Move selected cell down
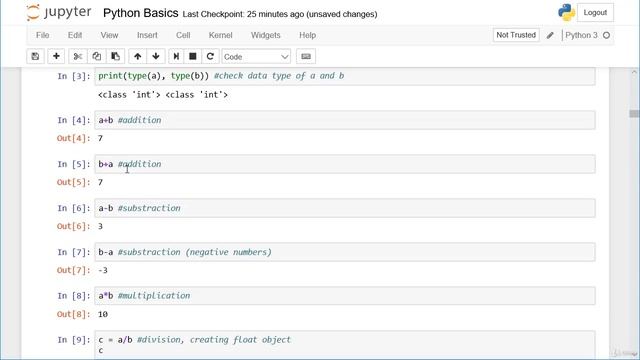The height and width of the screenshot is (360, 640). tap(156, 56)
